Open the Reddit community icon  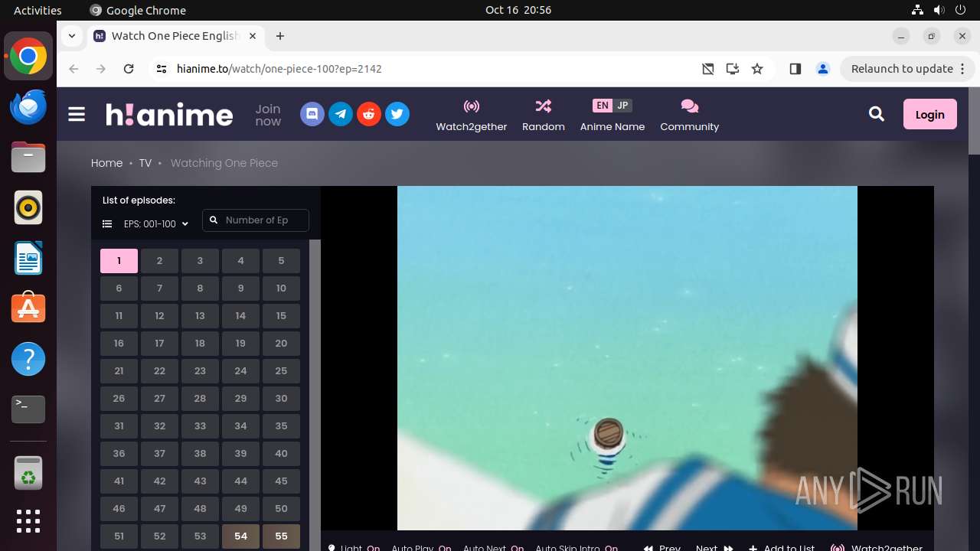(369, 115)
